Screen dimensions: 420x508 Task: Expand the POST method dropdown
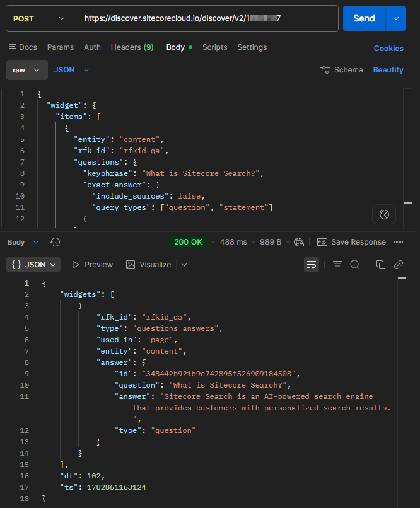point(39,18)
